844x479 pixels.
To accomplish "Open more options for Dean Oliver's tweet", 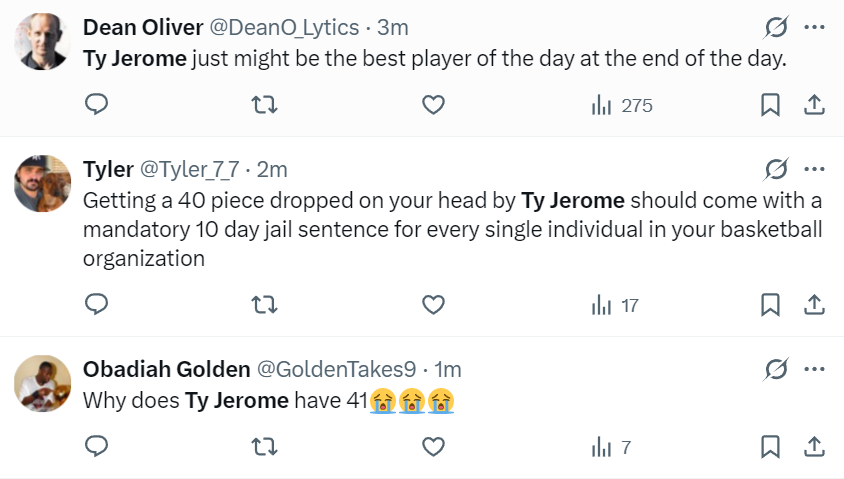I will pos(814,27).
